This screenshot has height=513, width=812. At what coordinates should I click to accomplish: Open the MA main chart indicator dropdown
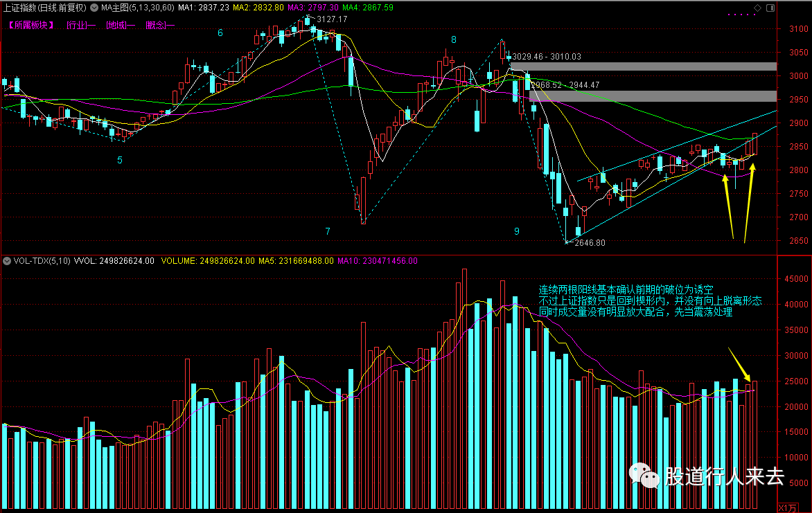click(x=94, y=8)
